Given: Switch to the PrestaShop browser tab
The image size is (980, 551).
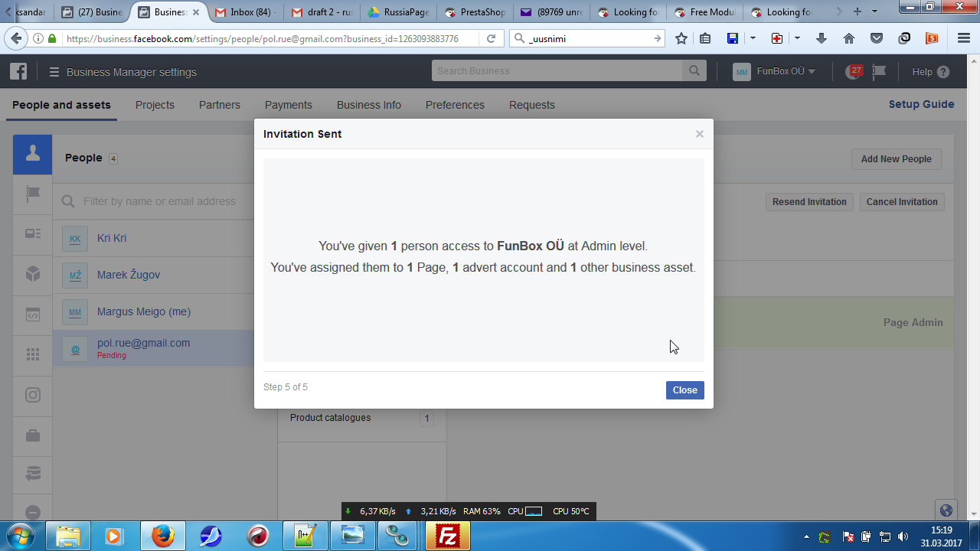Looking at the screenshot, I should coord(474,12).
